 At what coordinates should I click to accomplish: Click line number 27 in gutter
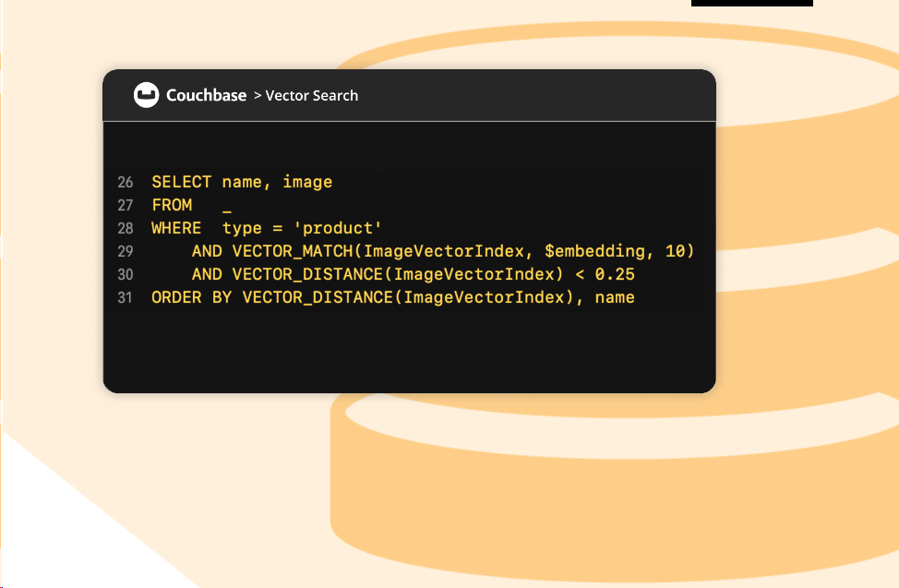(125, 205)
